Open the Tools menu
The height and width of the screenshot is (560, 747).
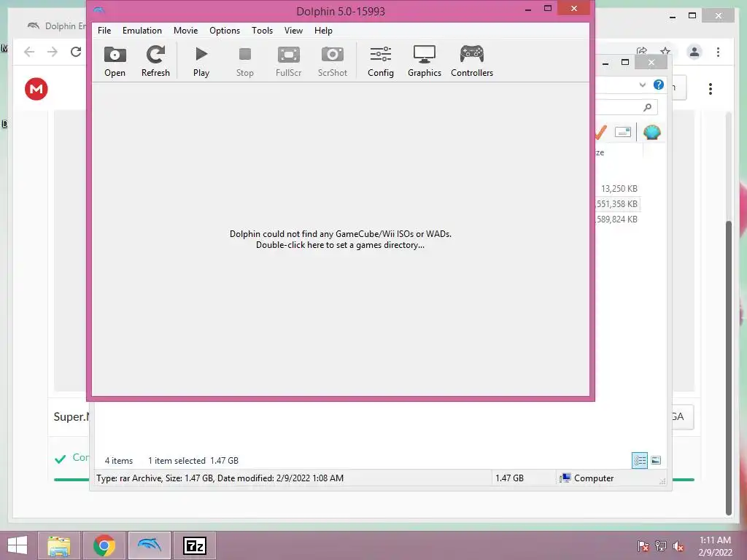pos(262,31)
